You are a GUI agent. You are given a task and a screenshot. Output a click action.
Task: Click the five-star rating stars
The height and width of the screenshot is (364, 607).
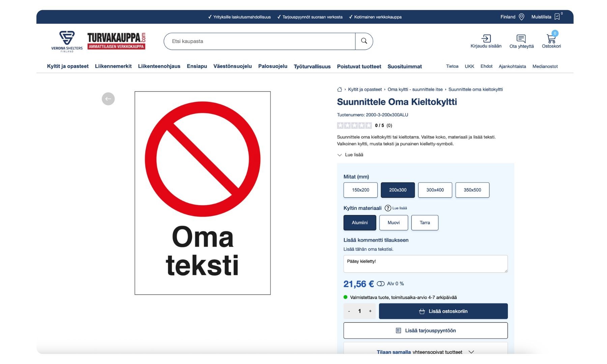354,125
